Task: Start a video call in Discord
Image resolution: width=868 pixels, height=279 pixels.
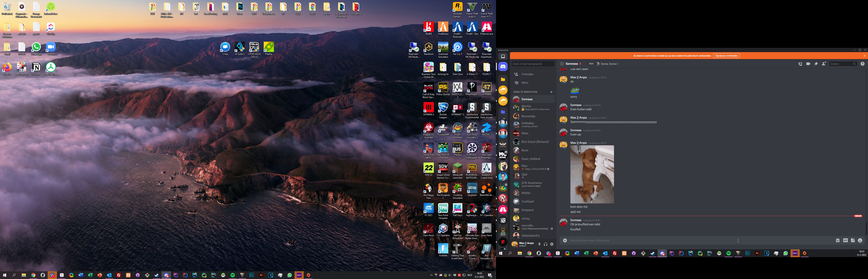Action: point(808,64)
